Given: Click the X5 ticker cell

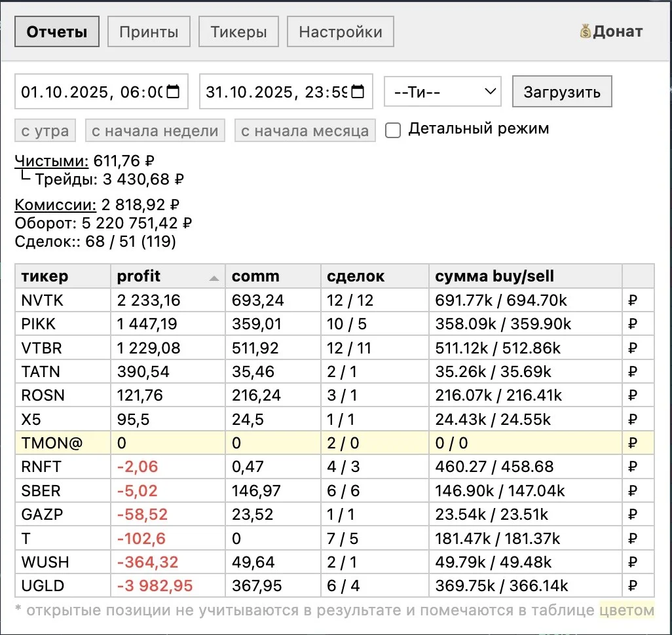Looking at the screenshot, I should click(63, 419).
